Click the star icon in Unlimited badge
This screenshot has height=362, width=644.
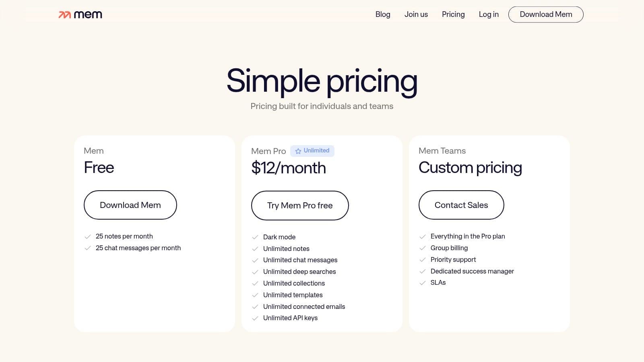[298, 151]
